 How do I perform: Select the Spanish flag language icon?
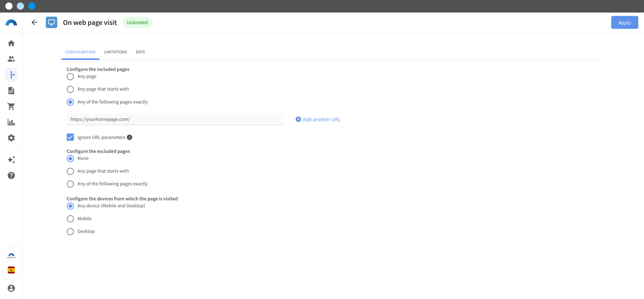coord(11,270)
